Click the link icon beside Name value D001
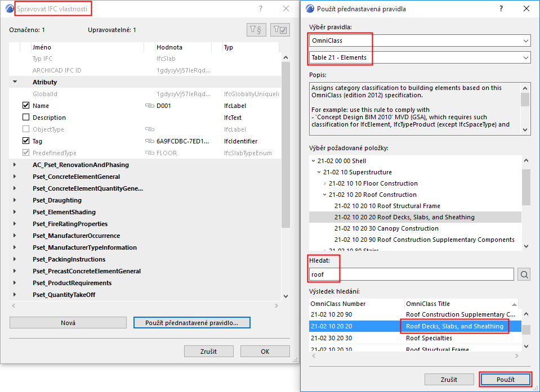540x392 pixels. tap(149, 106)
